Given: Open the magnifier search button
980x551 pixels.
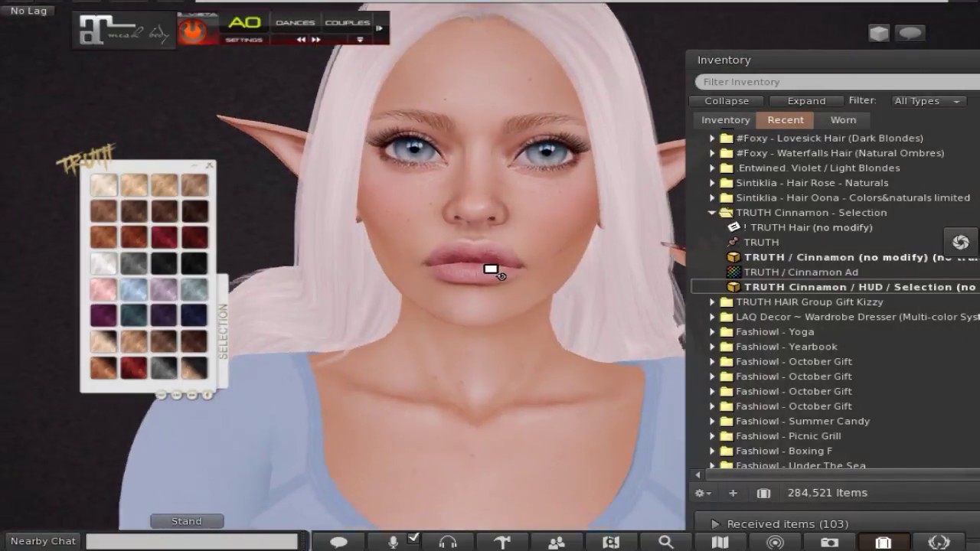Looking at the screenshot, I should click(x=666, y=542).
